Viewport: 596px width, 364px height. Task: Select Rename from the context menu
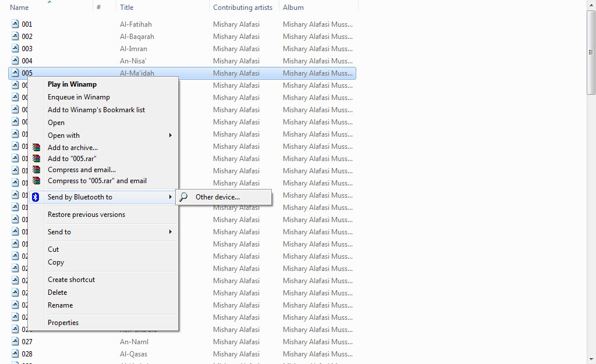(60, 305)
